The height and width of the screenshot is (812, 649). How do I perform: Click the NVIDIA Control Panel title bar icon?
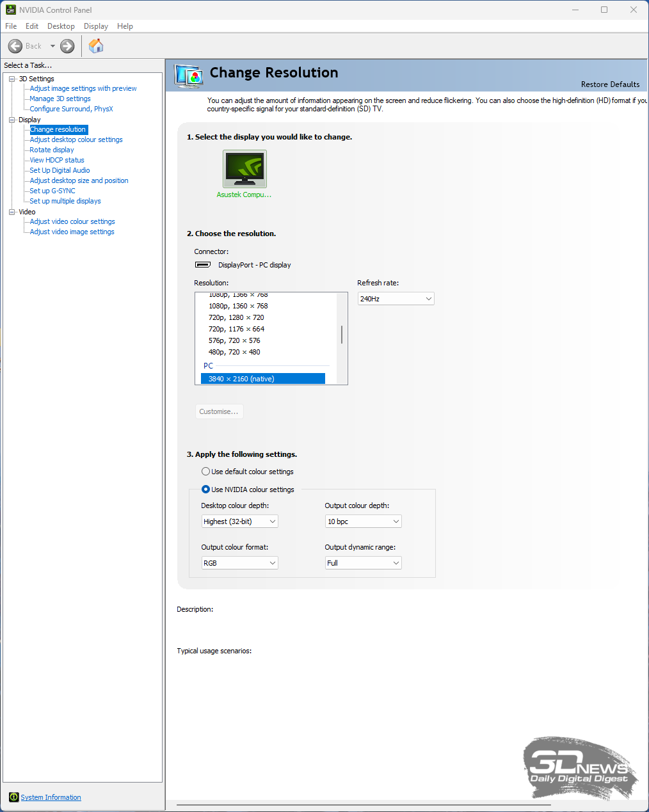coord(10,10)
